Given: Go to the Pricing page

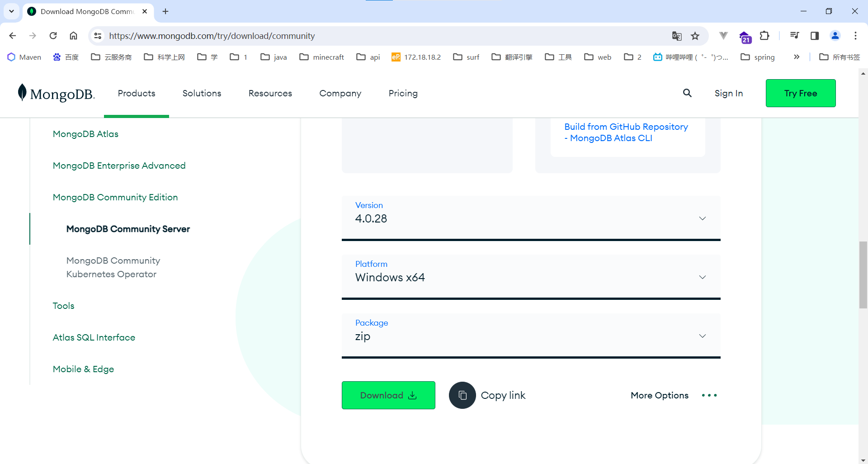Looking at the screenshot, I should click(x=403, y=93).
